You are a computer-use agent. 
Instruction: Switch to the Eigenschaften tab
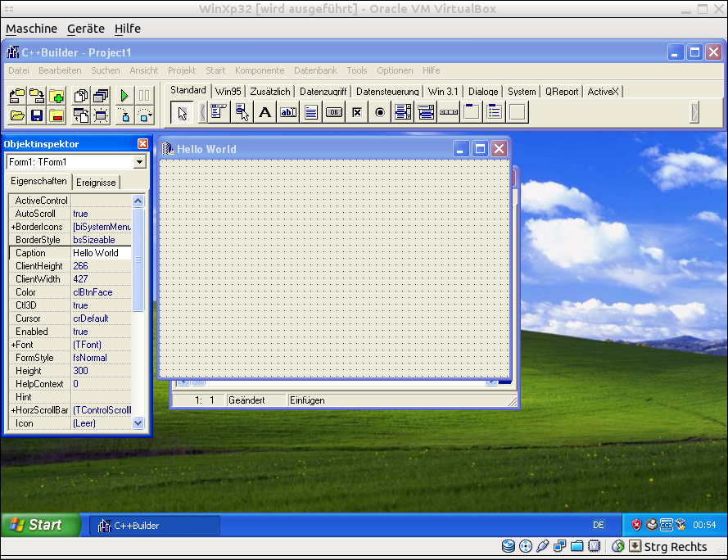coord(39,181)
